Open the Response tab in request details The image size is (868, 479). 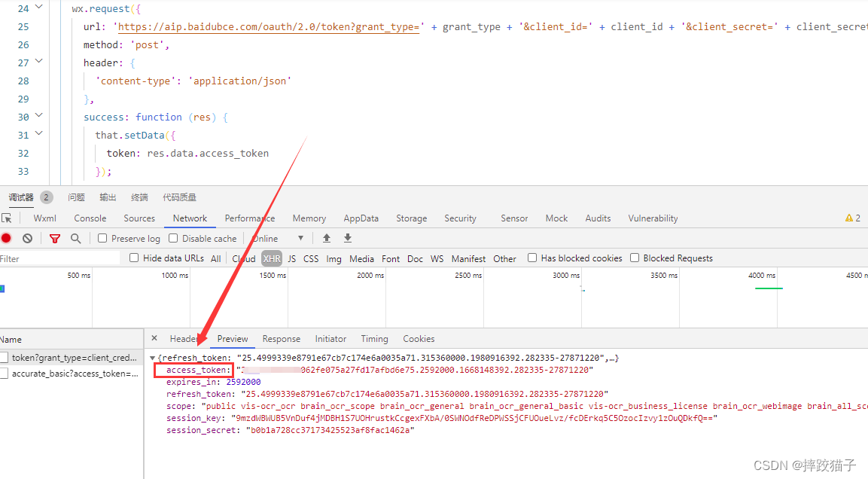point(281,339)
